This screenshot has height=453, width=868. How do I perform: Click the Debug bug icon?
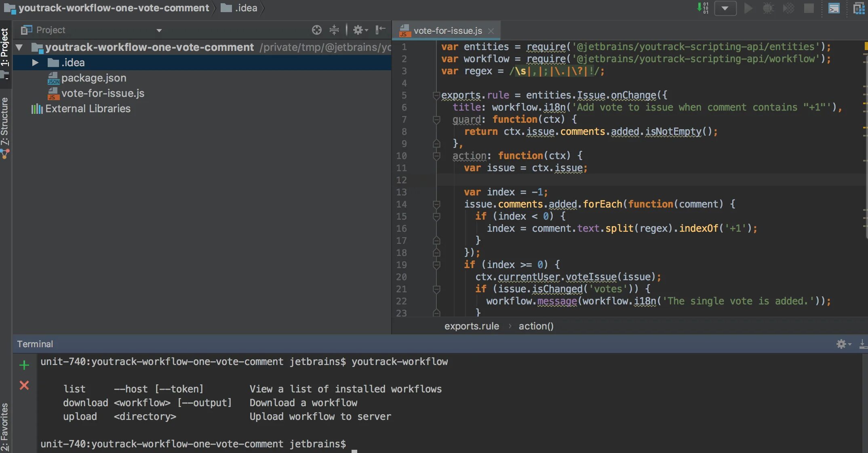point(768,8)
